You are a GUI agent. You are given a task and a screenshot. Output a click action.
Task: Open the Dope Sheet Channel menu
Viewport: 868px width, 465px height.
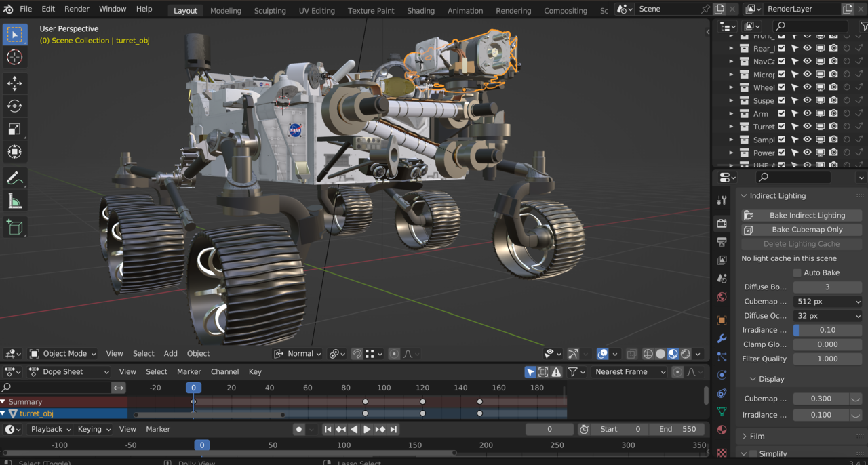coord(224,372)
